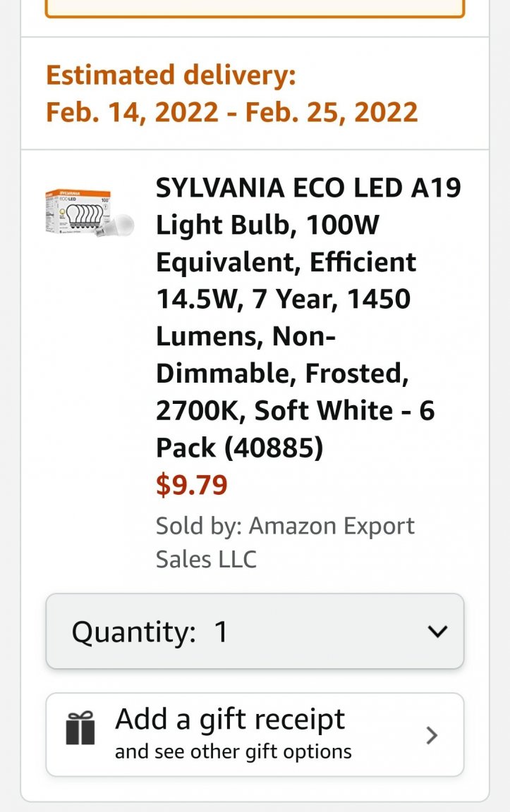Click the gift box icon
The width and height of the screenshot is (510, 812).
click(x=80, y=727)
